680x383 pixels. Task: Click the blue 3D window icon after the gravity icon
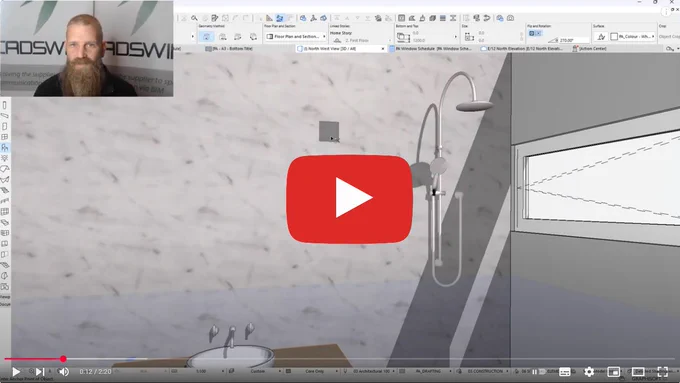(x=324, y=18)
